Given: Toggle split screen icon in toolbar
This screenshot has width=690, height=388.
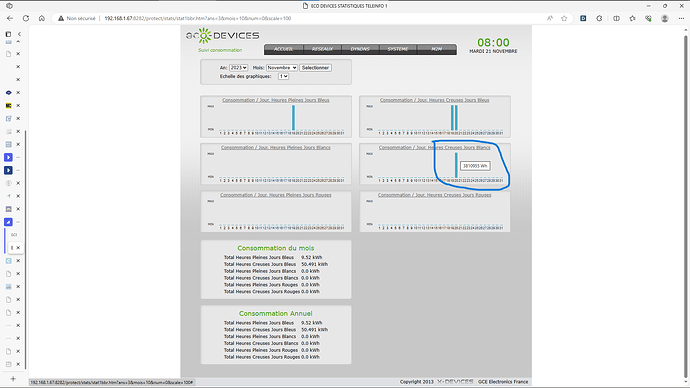Looking at the screenshot, I should coord(617,18).
